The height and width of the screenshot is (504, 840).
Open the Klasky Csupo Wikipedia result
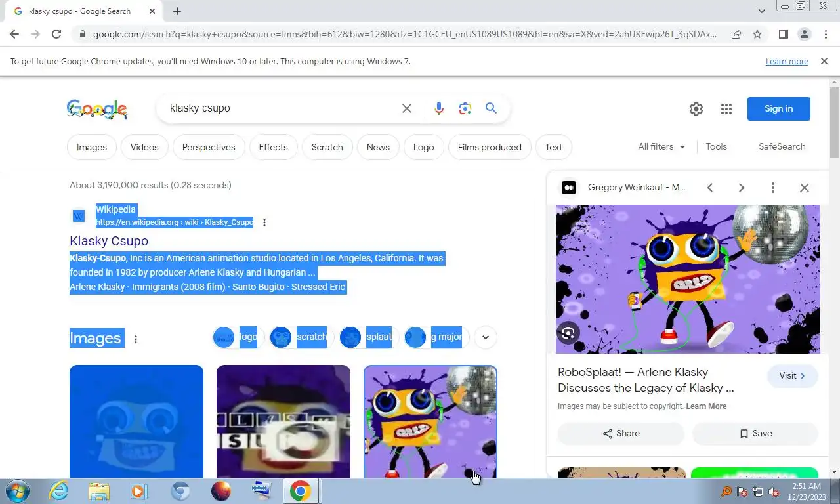[x=109, y=241]
